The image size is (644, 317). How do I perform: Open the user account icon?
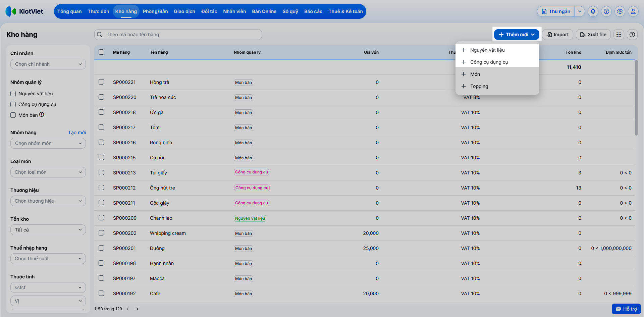[633, 11]
